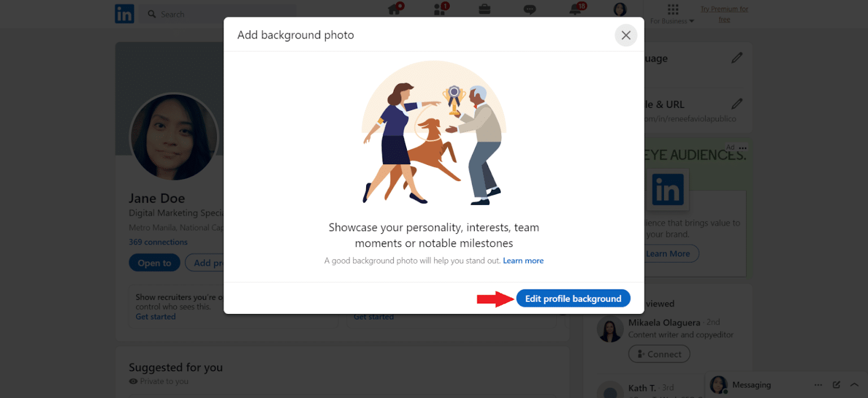Click the LinkedIn logo in the top bar
Screen dimensions: 868x398
click(x=124, y=14)
